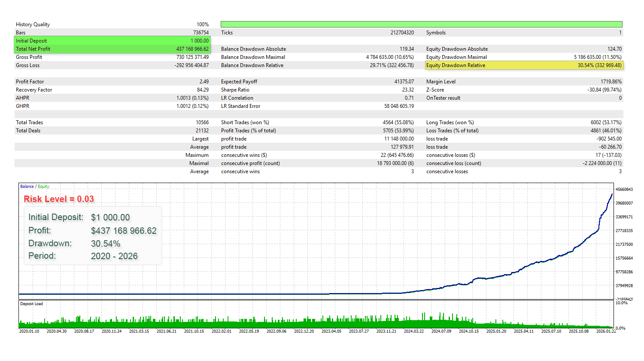Select the Risk Level = 0.03 heading
The height and width of the screenshot is (361, 644).
click(59, 199)
